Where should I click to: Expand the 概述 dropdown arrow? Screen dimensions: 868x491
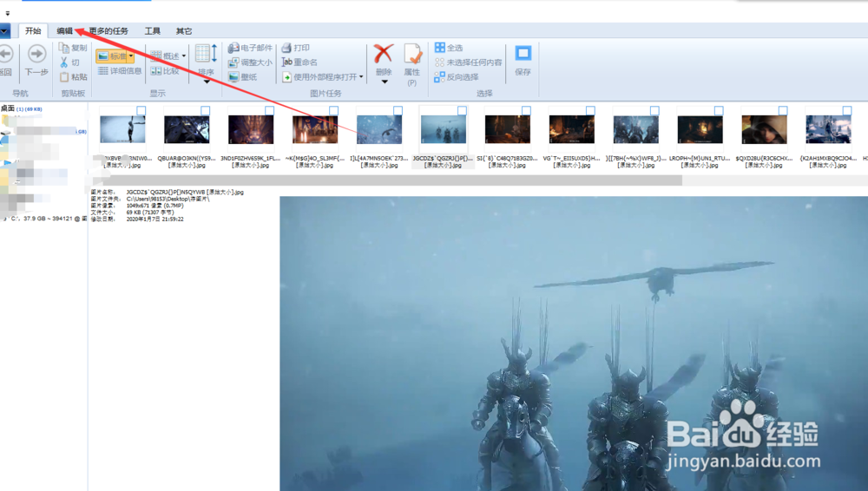coord(184,56)
